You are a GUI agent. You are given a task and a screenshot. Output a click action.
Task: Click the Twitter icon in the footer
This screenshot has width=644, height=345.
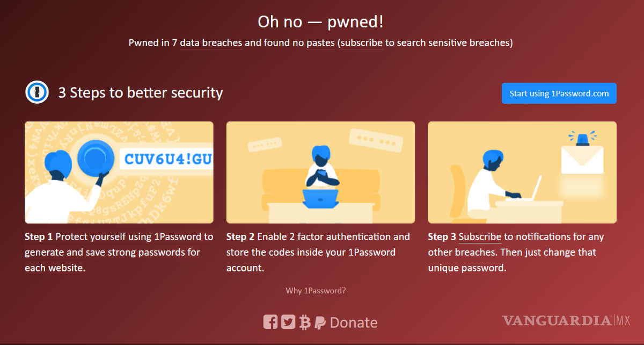[288, 321]
